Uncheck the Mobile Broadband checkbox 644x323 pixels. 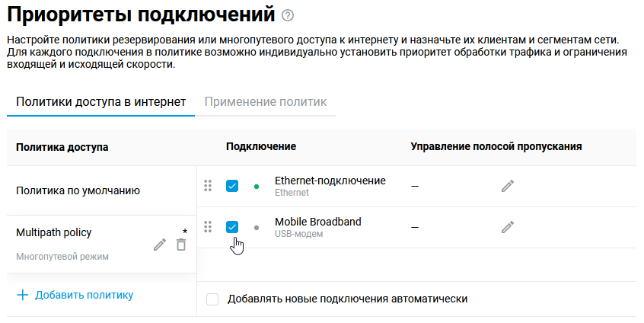[x=232, y=227]
